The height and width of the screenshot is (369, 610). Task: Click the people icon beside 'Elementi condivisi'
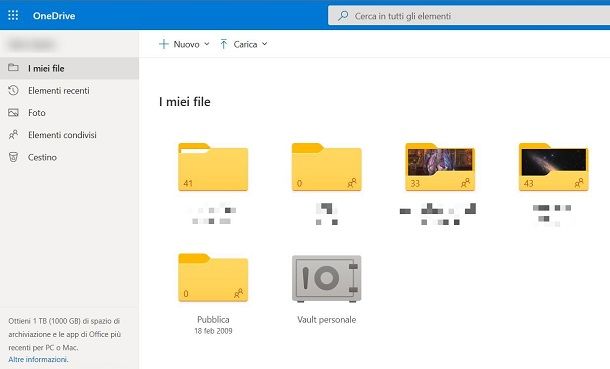tap(13, 135)
